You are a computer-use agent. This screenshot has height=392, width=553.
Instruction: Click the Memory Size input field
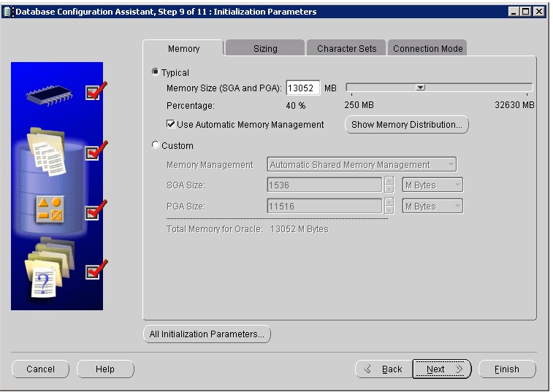pyautogui.click(x=302, y=88)
